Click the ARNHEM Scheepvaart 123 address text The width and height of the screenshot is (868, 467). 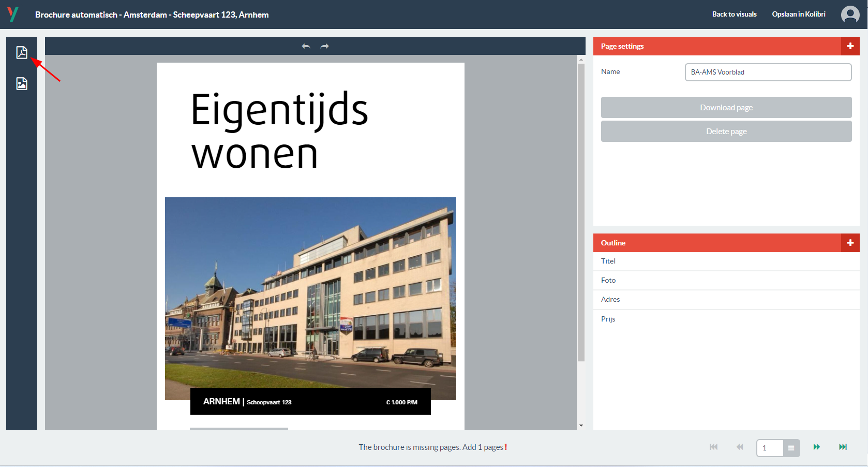coord(247,402)
